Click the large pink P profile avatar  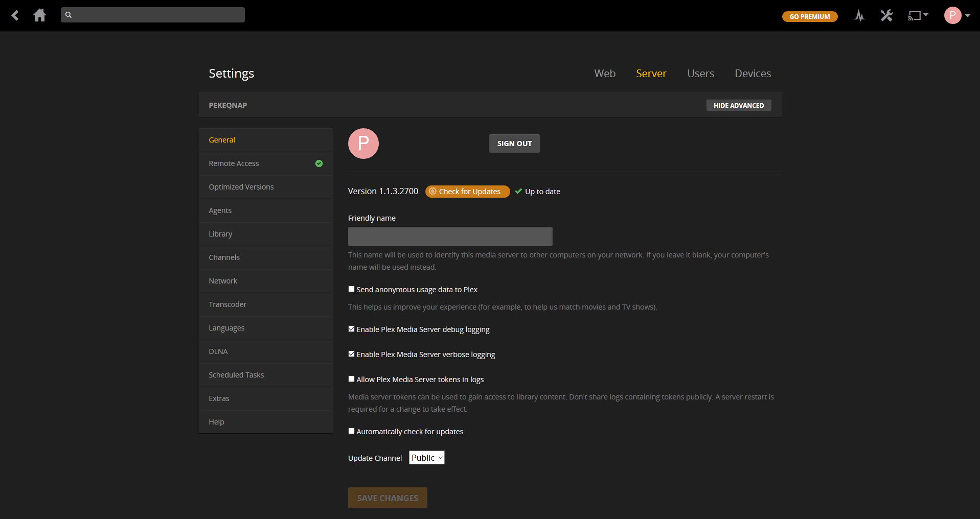(x=363, y=144)
